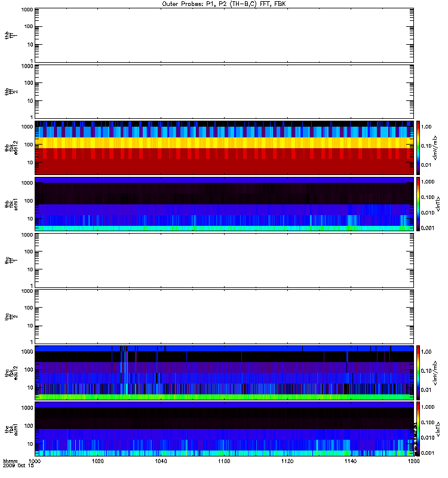Click the 1020 time-axis tick label
This screenshot has width=448, height=478.
(97, 461)
